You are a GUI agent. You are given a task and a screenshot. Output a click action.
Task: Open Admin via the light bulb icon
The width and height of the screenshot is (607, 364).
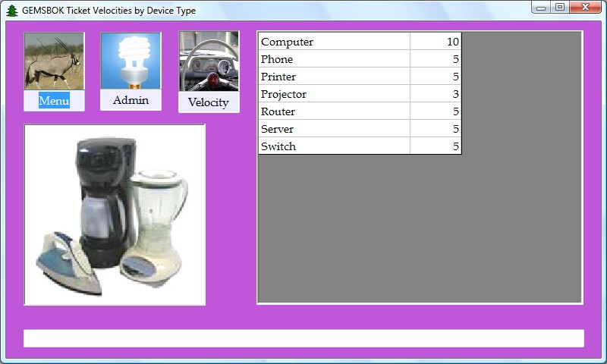click(x=131, y=61)
